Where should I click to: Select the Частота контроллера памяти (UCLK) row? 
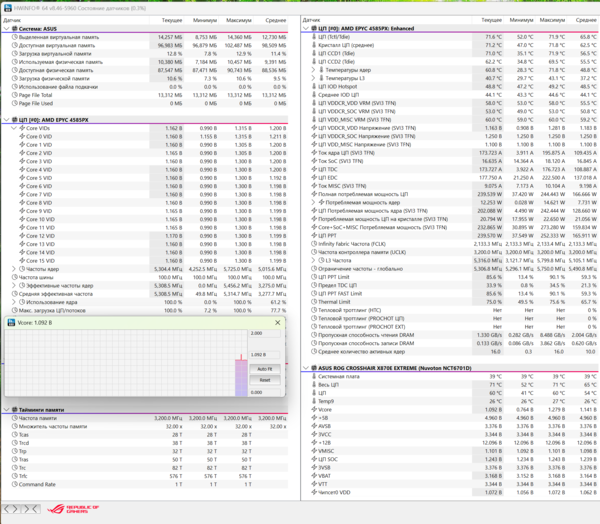(x=450, y=252)
